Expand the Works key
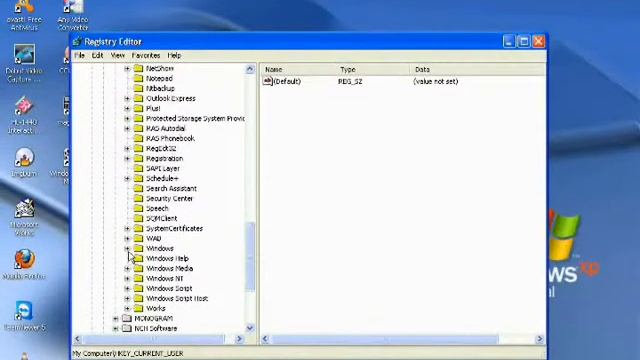This screenshot has width=640, height=360. (127, 309)
